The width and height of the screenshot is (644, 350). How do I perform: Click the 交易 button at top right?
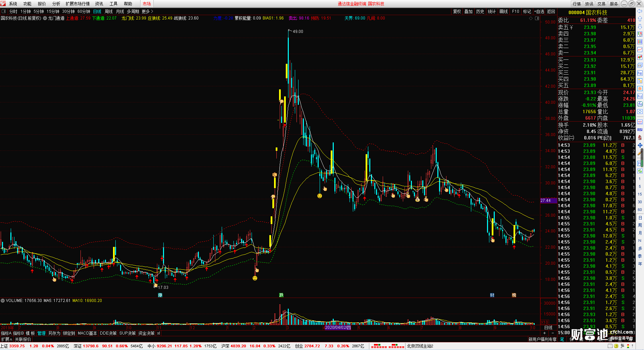tap(601, 4)
